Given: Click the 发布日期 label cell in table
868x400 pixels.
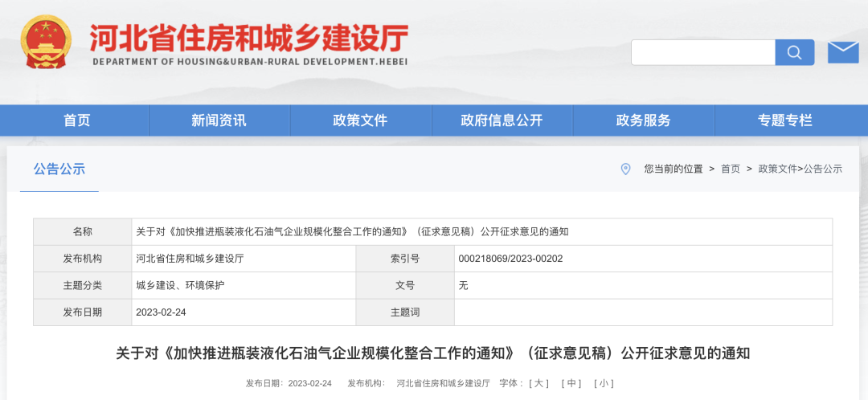Looking at the screenshot, I should point(83,312).
